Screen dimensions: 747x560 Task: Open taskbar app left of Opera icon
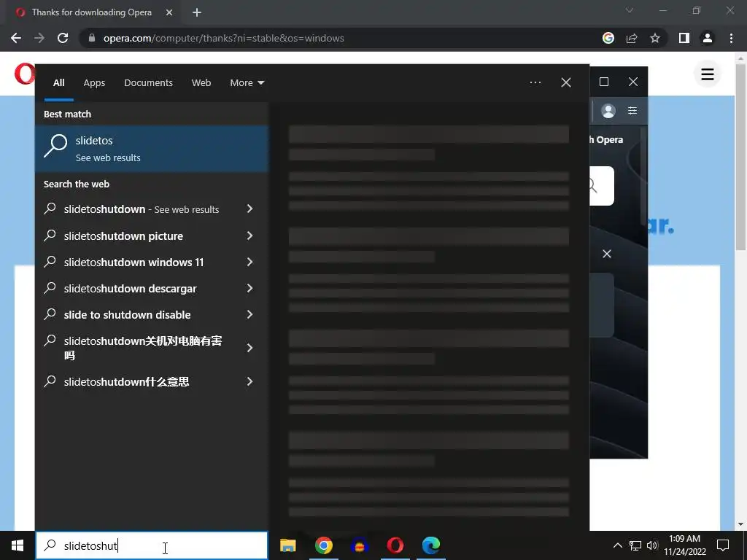click(359, 545)
